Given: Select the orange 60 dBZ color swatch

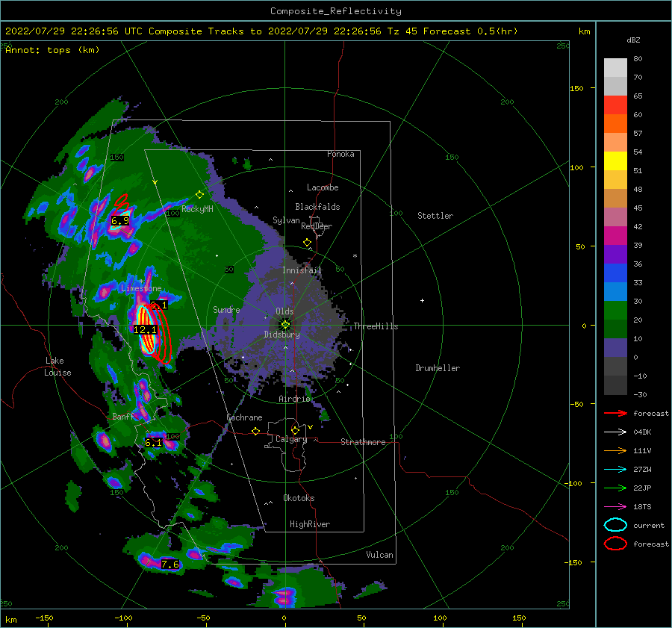Looking at the screenshot, I should tap(615, 123).
